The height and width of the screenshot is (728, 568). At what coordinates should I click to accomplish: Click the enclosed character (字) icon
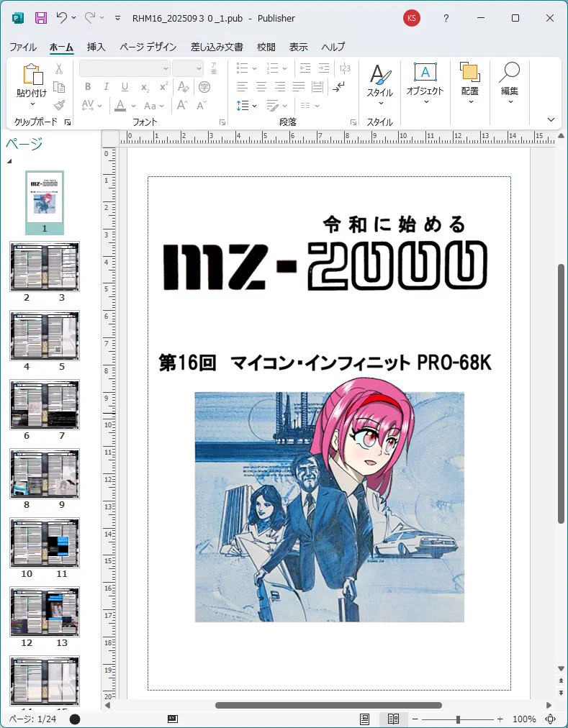[x=204, y=87]
